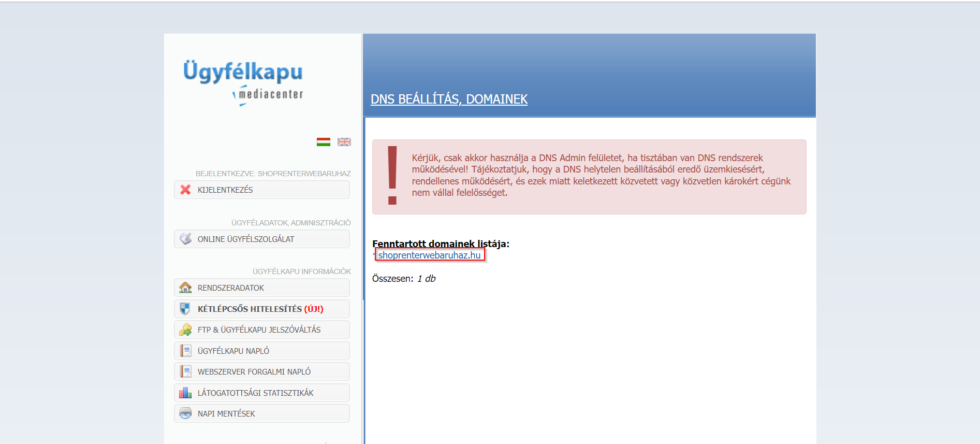
Task: Click the red X logout icon
Action: (185, 190)
